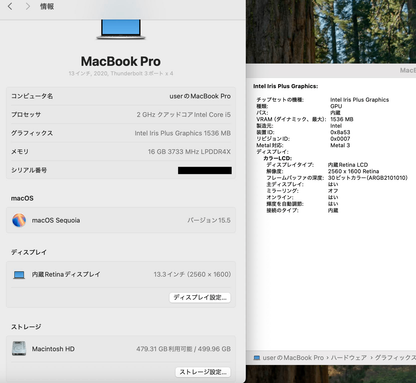This screenshot has width=416, height=383.
Task: Click the MacBook Pro laptop image
Action: click(x=121, y=29)
